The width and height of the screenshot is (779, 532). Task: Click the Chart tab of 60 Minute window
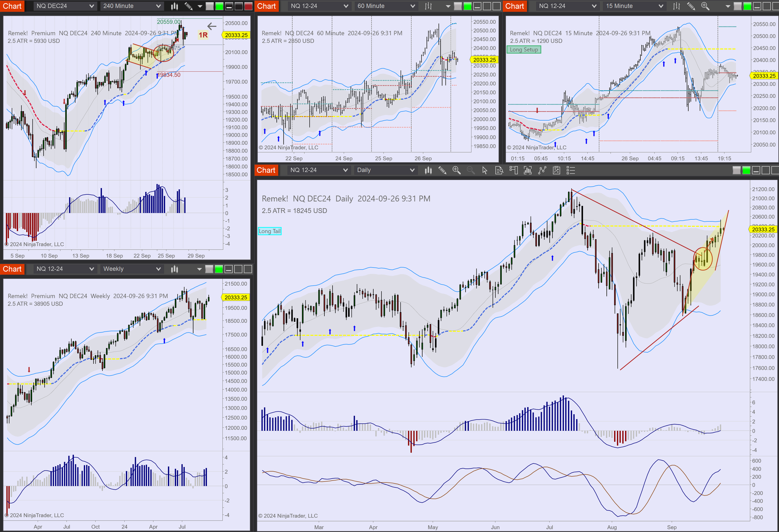click(266, 6)
